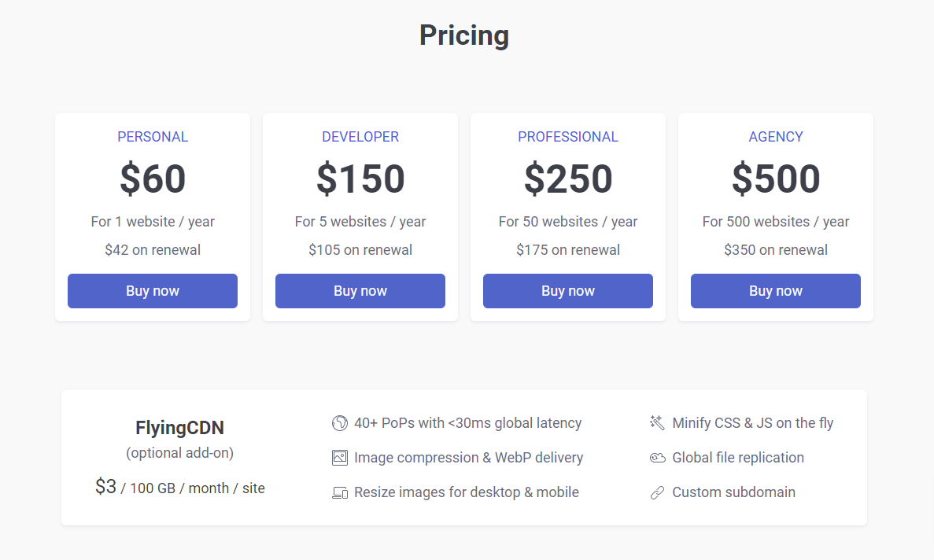Click the $175 on renewal text
This screenshot has height=560, width=934.
point(568,250)
